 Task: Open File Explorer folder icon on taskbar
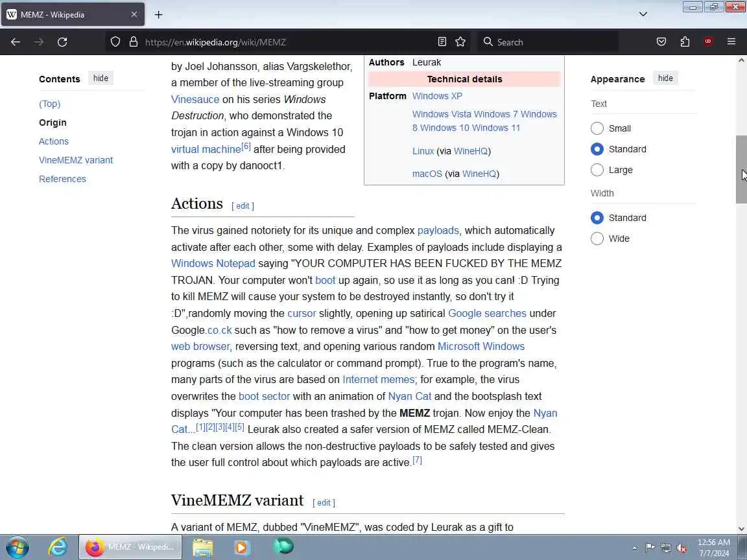(202, 548)
